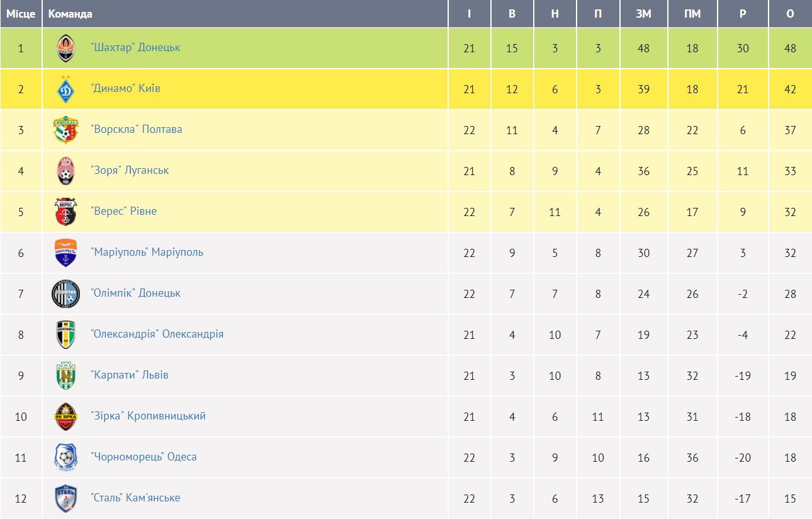This screenshot has width=812, height=519.
Task: Follow the "Маріуполь" Маріуполь link
Action: (147, 252)
